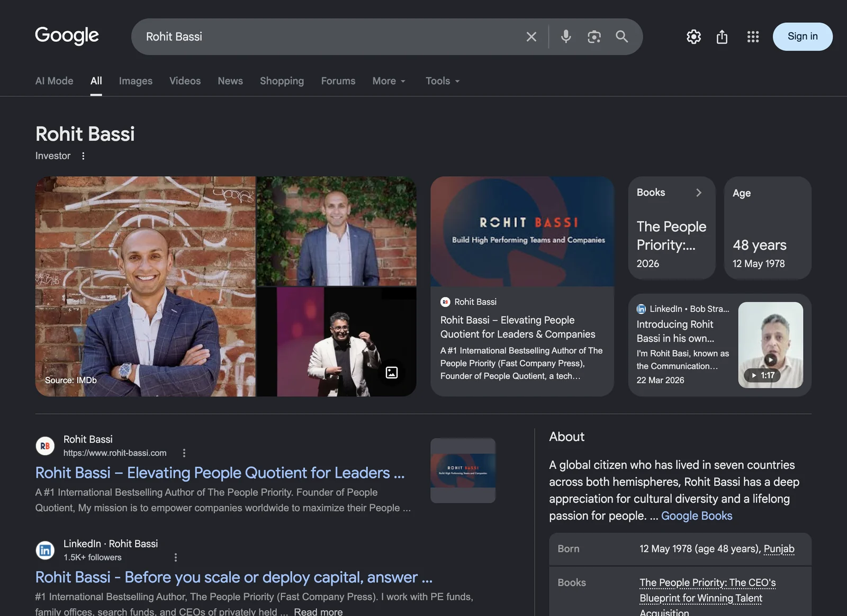Open the Forums tab
Screen dimensions: 847x616
[x=338, y=81]
